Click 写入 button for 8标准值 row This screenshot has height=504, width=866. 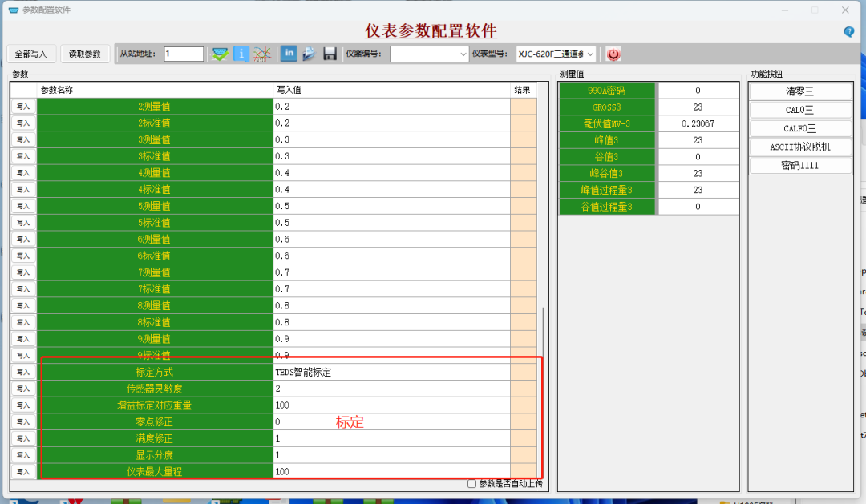tap(23, 322)
